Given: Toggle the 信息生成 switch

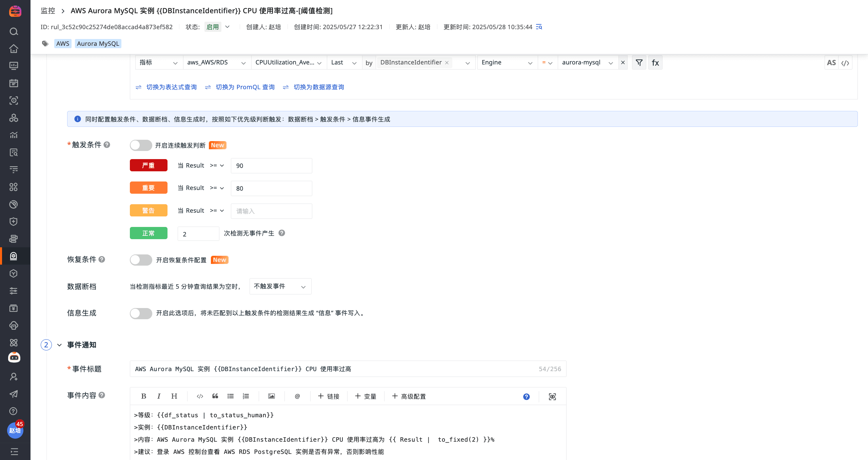Looking at the screenshot, I should pos(141,313).
